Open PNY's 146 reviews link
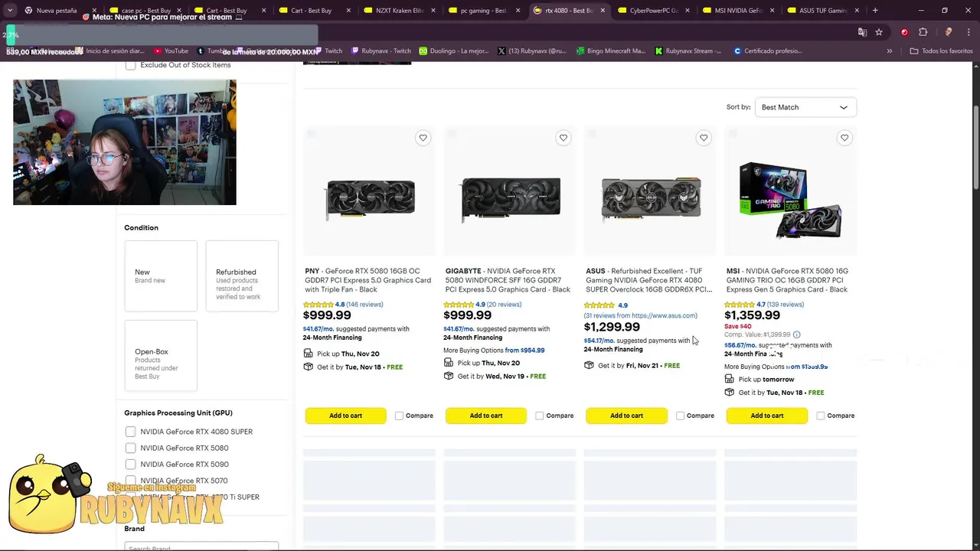Image resolution: width=980 pixels, height=551 pixels. 364,305
